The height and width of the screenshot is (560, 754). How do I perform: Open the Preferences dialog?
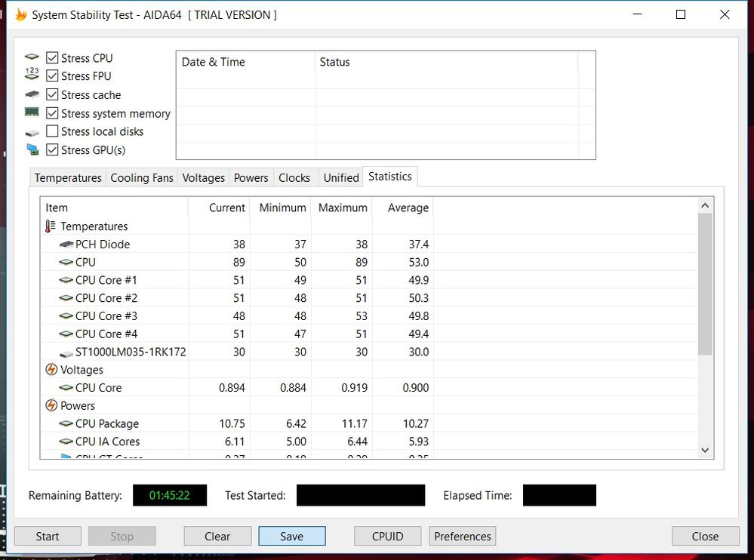pos(462,536)
